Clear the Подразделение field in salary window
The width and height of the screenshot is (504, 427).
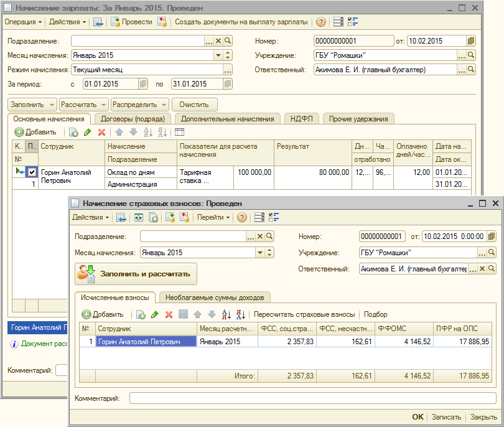pos(218,41)
